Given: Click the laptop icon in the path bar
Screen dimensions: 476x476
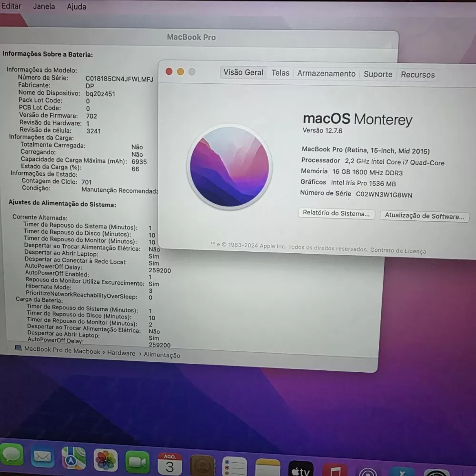Looking at the screenshot, I should [x=18, y=348].
